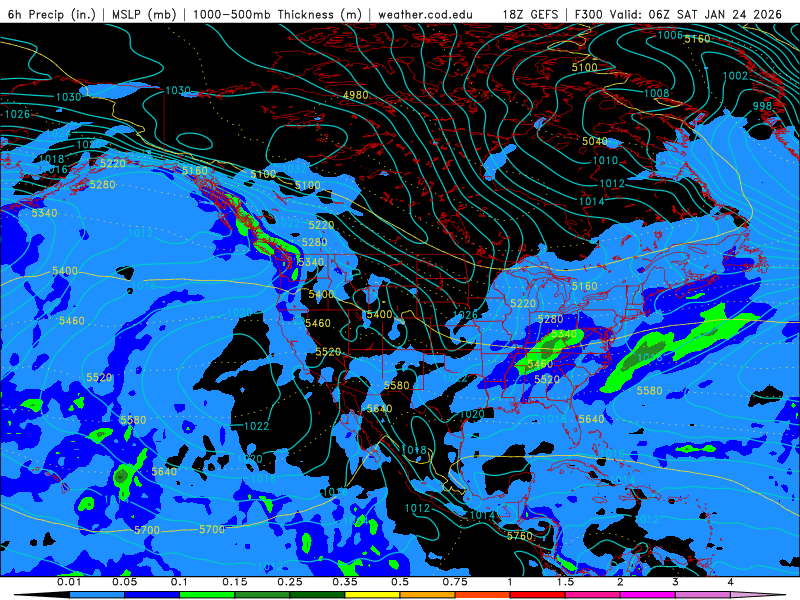Click the light blue 0.01–0.05 legend swatch
This screenshot has height=600, width=800.
97,595
